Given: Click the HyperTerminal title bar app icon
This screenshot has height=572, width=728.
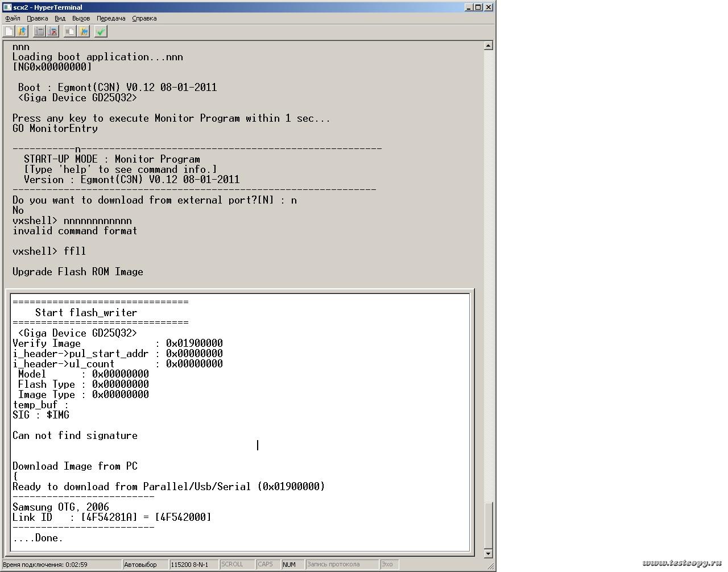Looking at the screenshot, I should pyautogui.click(x=7, y=7).
